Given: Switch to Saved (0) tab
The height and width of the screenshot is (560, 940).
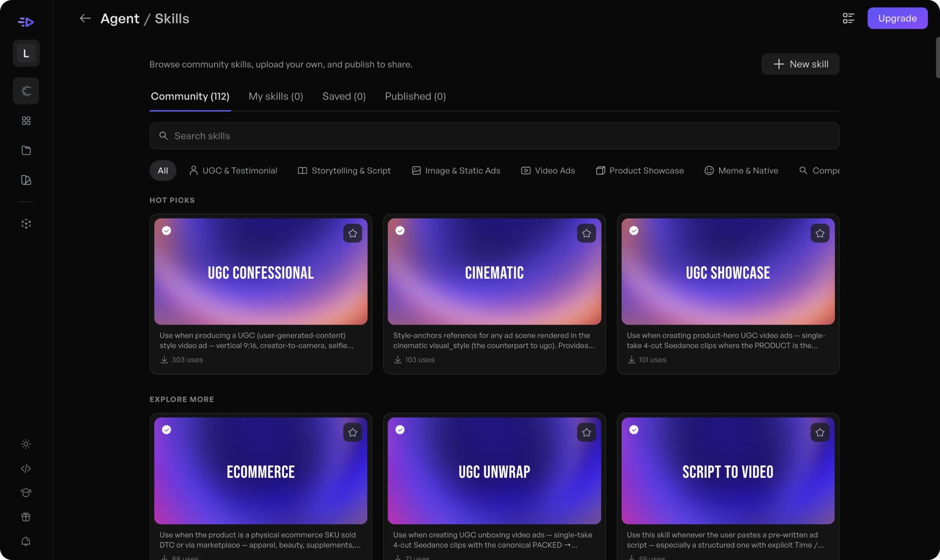Looking at the screenshot, I should [344, 96].
